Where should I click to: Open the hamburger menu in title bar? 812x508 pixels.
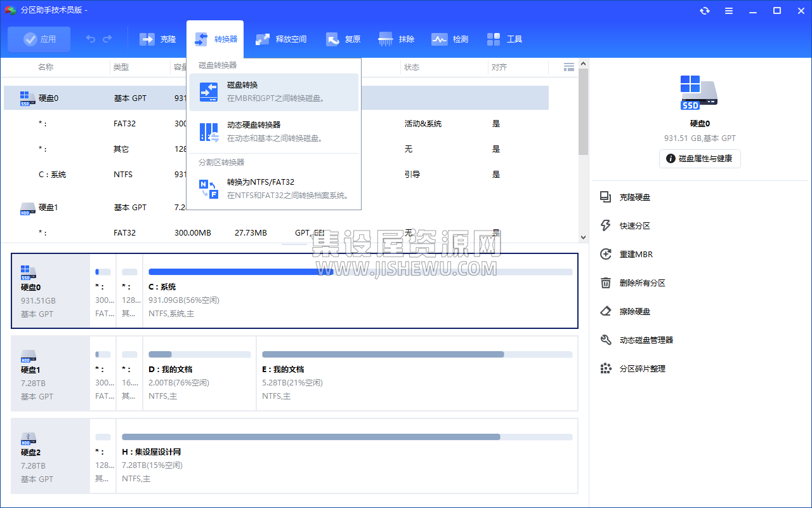[x=729, y=11]
